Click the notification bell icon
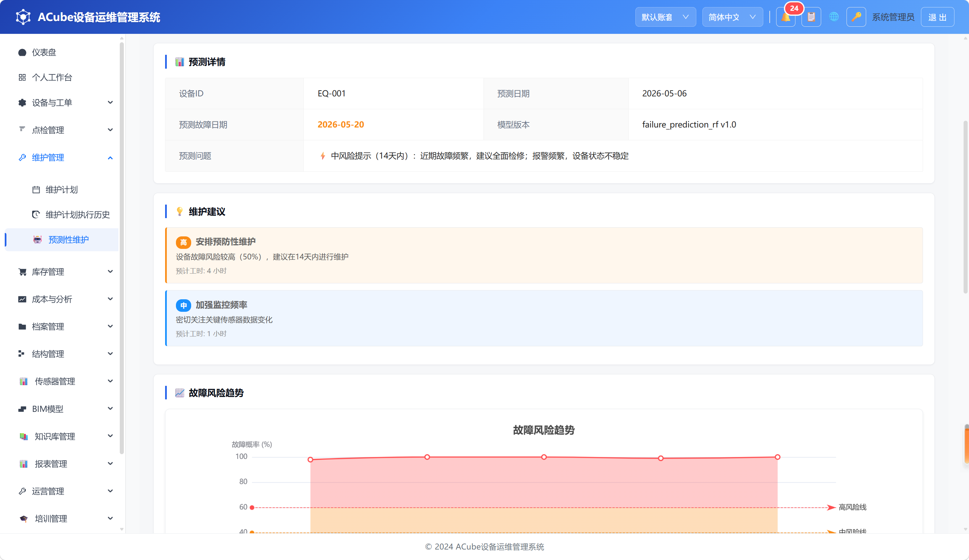Screen dimensions: 969x560 click(786, 17)
